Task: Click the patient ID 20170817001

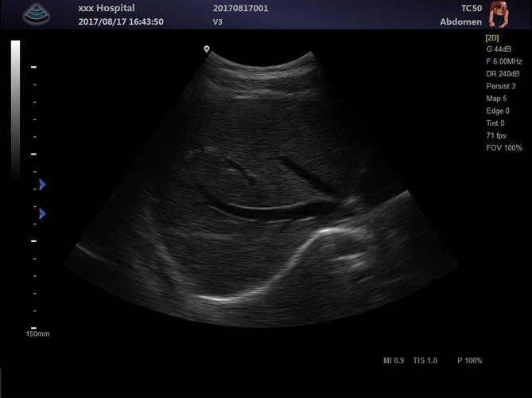Action: (241, 8)
